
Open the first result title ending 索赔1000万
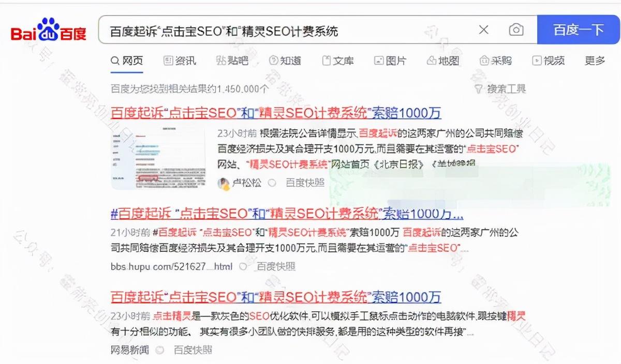[276, 113]
